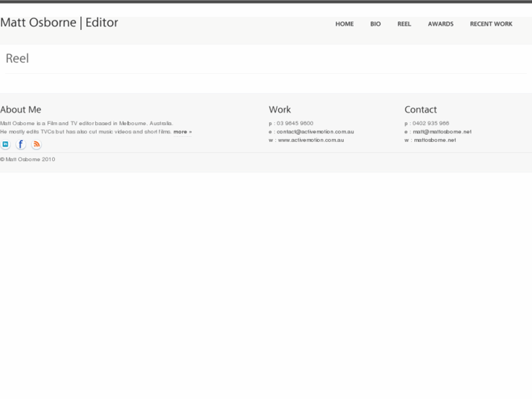Visit www.activemotion.com.au link
This screenshot has width=532, height=399.
pos(311,140)
